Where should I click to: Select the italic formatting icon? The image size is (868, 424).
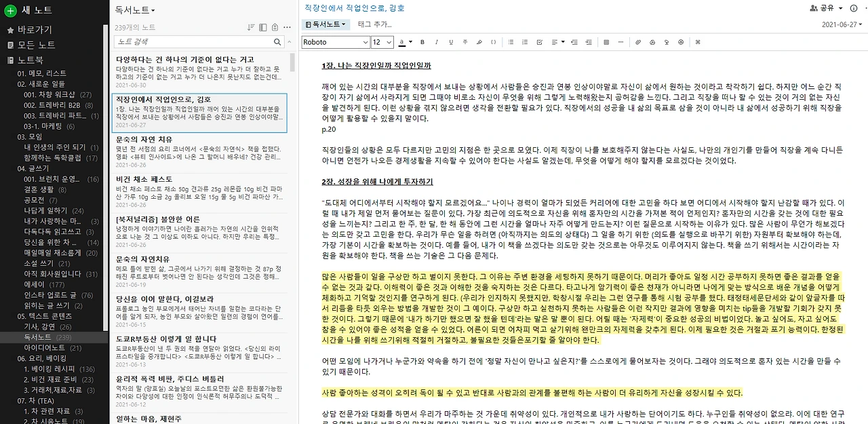pyautogui.click(x=436, y=42)
